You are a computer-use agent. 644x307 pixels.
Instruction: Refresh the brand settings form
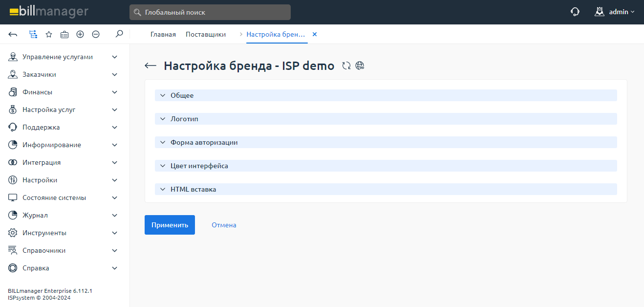tap(346, 66)
